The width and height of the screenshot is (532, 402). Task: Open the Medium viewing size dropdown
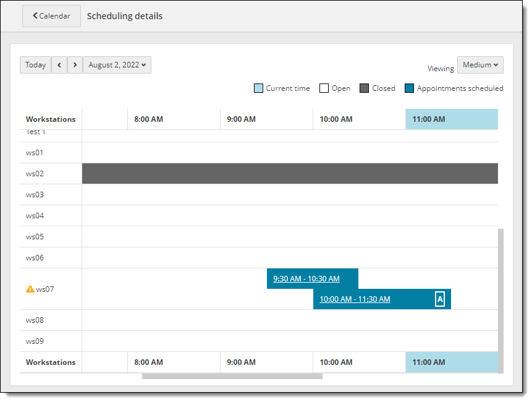pyautogui.click(x=480, y=65)
